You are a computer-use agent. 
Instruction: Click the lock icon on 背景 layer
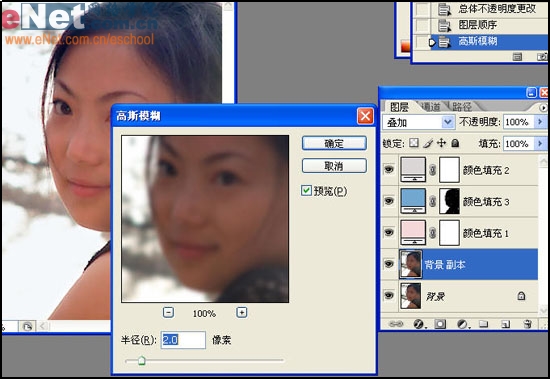tap(521, 296)
